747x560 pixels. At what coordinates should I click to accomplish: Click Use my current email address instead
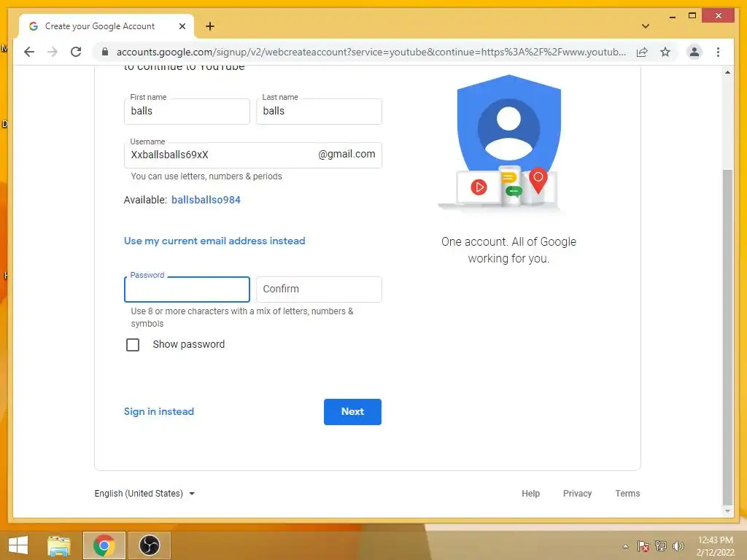point(214,241)
